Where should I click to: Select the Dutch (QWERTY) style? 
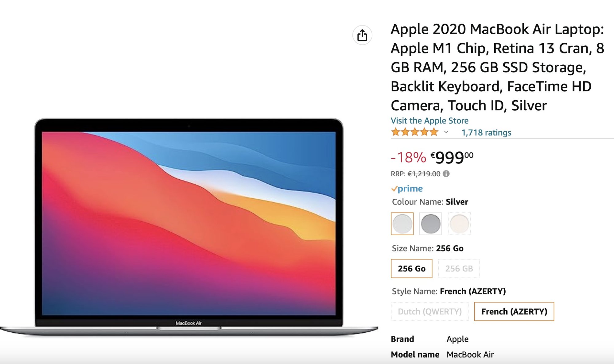point(429,312)
